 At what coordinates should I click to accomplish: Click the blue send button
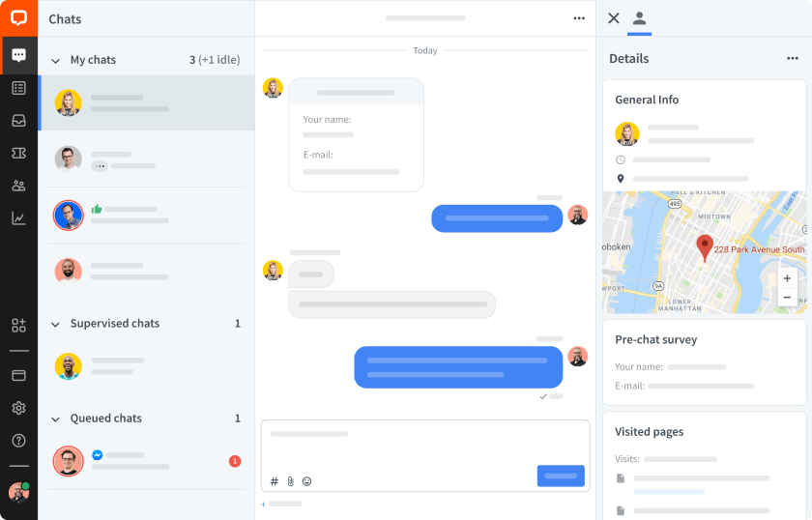click(x=561, y=476)
